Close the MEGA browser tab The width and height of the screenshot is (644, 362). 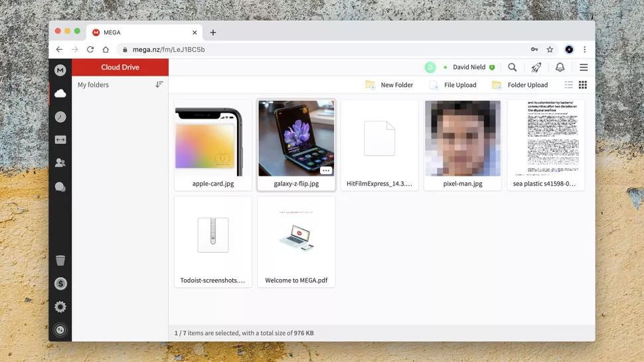pos(195,32)
